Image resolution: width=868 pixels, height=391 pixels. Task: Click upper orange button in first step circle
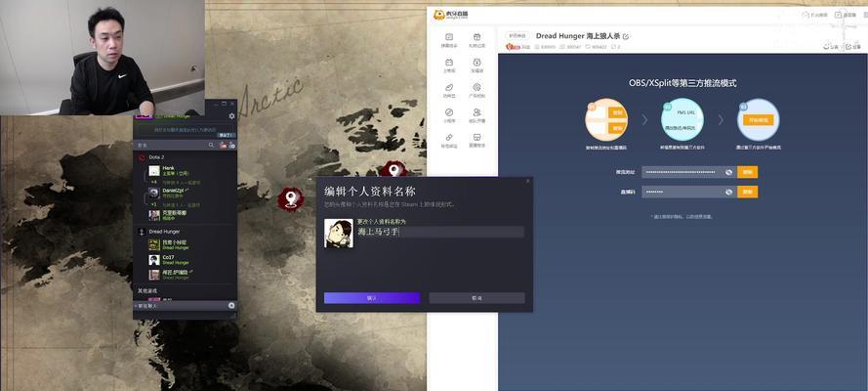tap(615, 112)
